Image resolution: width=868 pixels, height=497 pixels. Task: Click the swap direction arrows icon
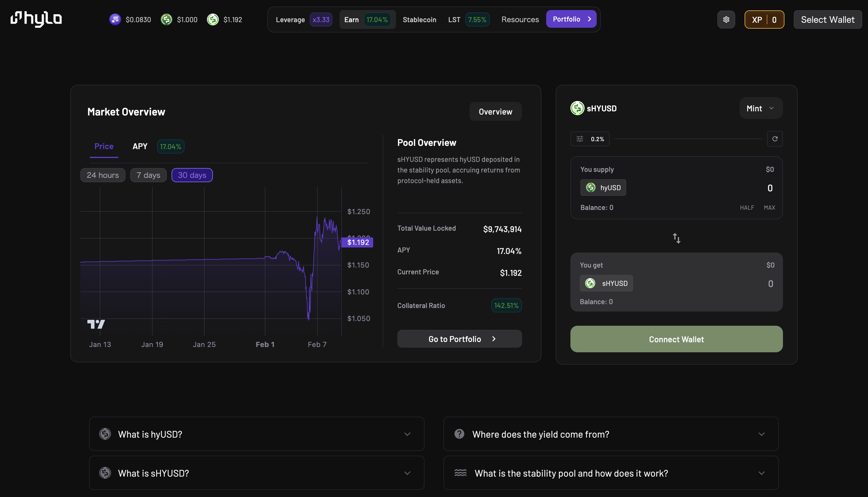(676, 238)
